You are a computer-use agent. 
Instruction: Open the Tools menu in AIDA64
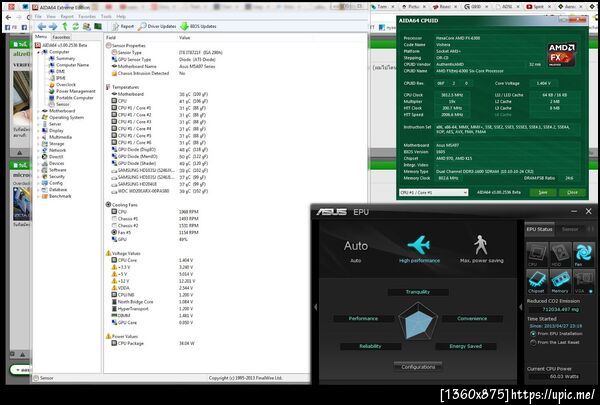[106, 16]
